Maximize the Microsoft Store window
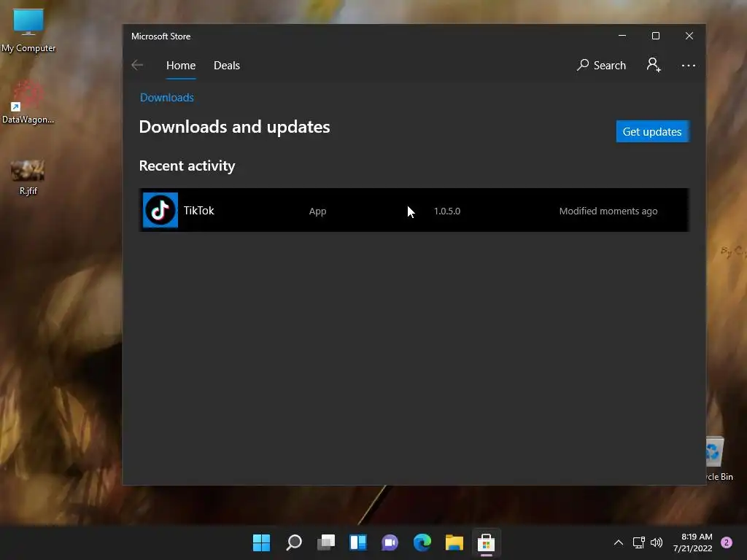This screenshot has height=560, width=747. 656,36
